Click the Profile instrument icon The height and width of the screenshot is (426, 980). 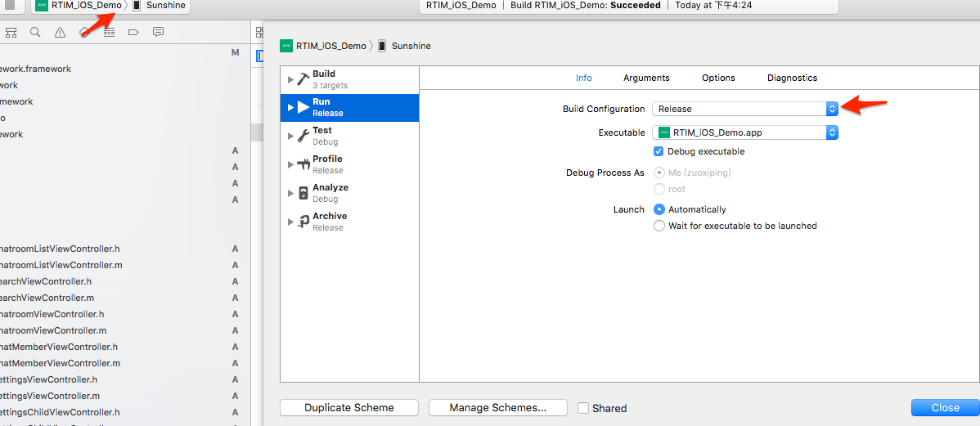click(303, 164)
